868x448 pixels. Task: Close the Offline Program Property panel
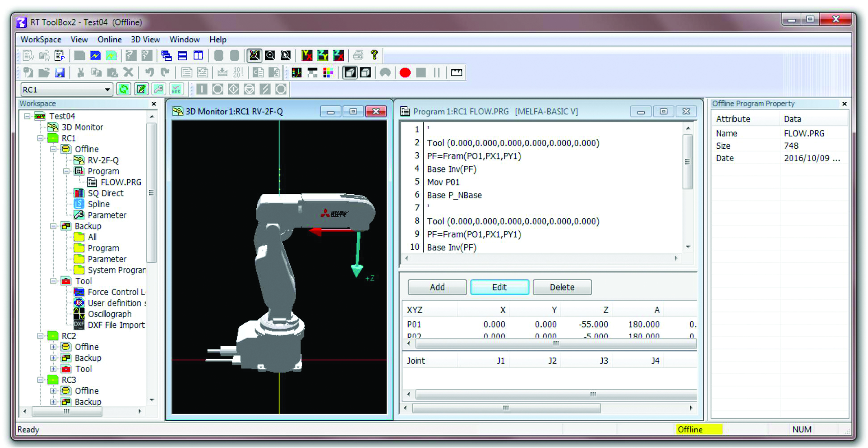pyautogui.click(x=844, y=104)
